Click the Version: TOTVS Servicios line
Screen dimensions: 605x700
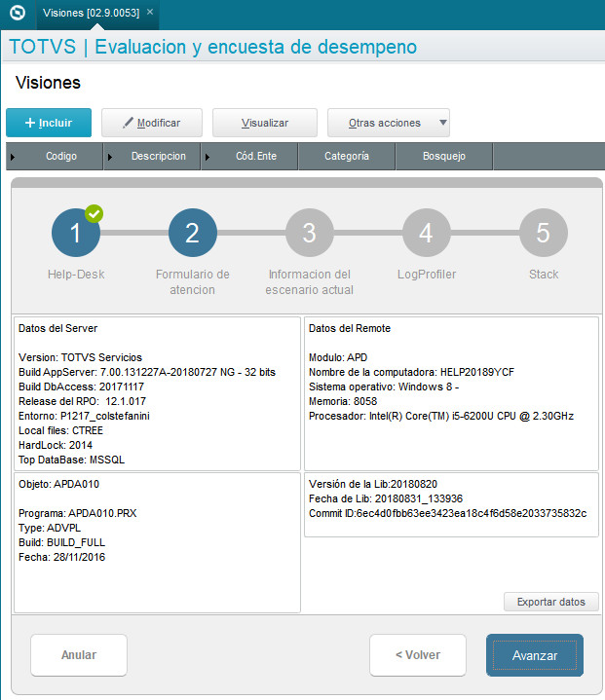(x=81, y=357)
